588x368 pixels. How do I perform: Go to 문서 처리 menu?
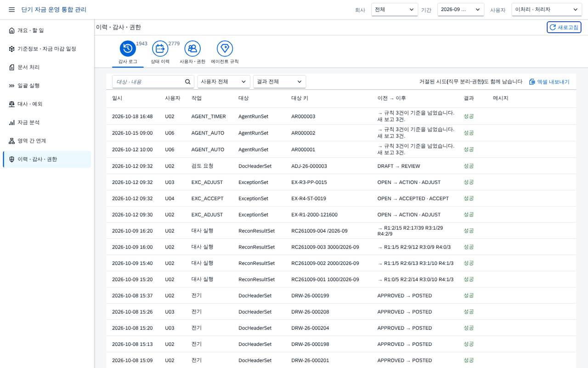click(47, 67)
